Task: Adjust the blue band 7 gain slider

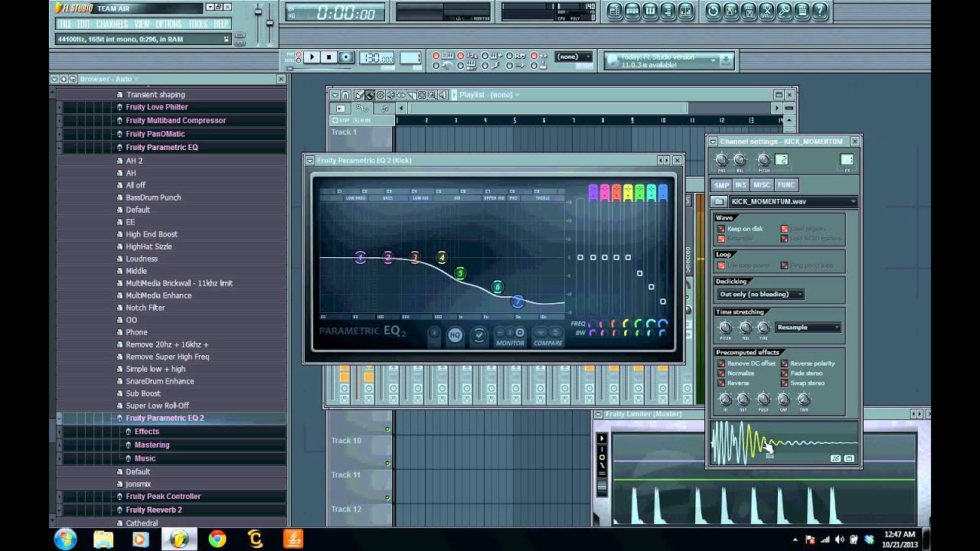Action: [x=663, y=302]
